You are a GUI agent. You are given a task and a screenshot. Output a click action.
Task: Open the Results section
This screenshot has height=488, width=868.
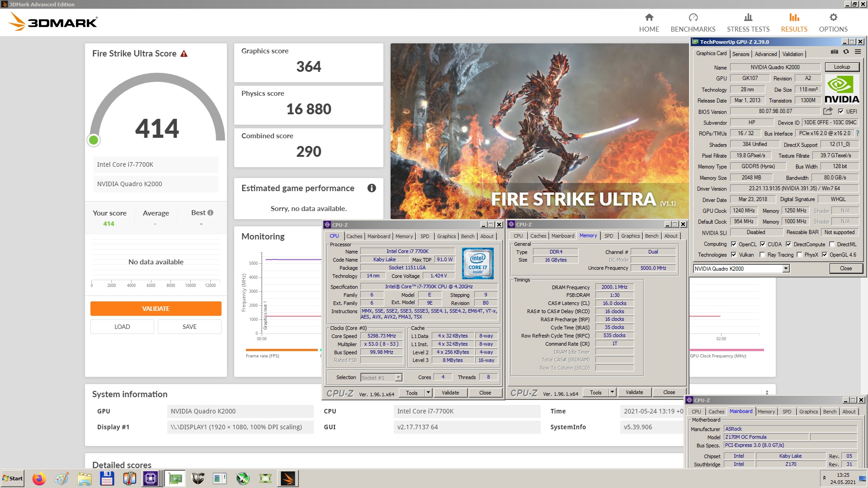click(794, 23)
